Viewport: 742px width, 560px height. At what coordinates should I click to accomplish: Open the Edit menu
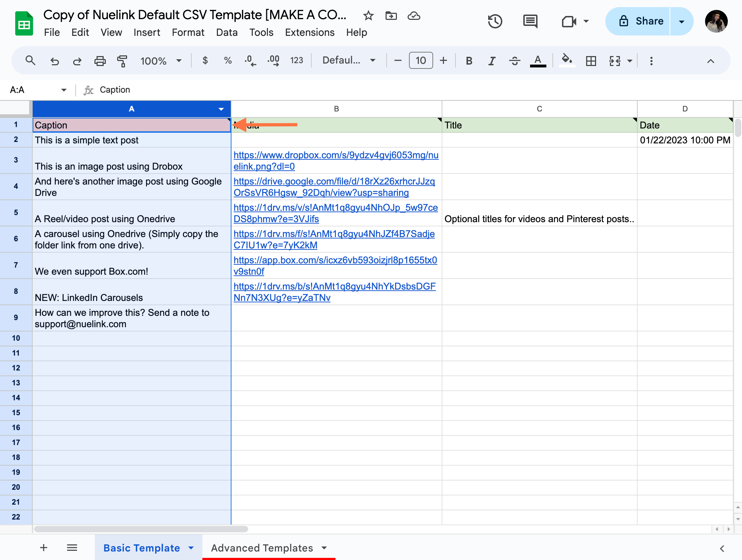(x=80, y=32)
